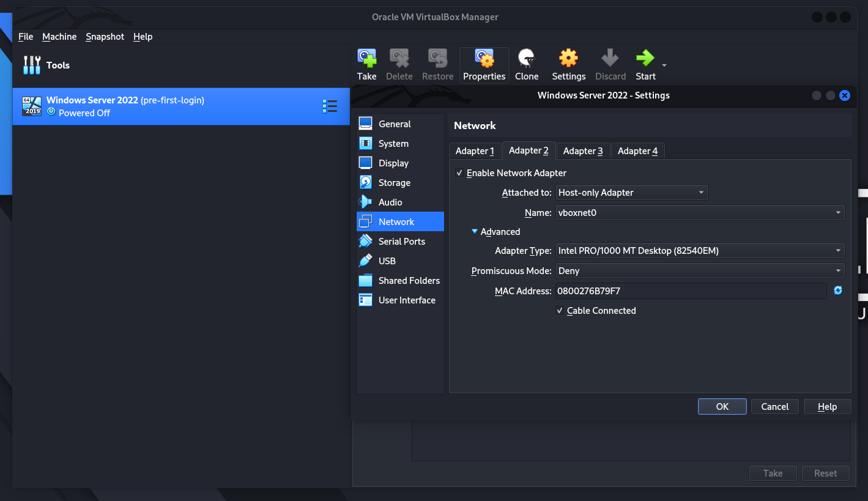Click the Help button in Settings dialog
This screenshot has height=501, width=868.
point(827,407)
